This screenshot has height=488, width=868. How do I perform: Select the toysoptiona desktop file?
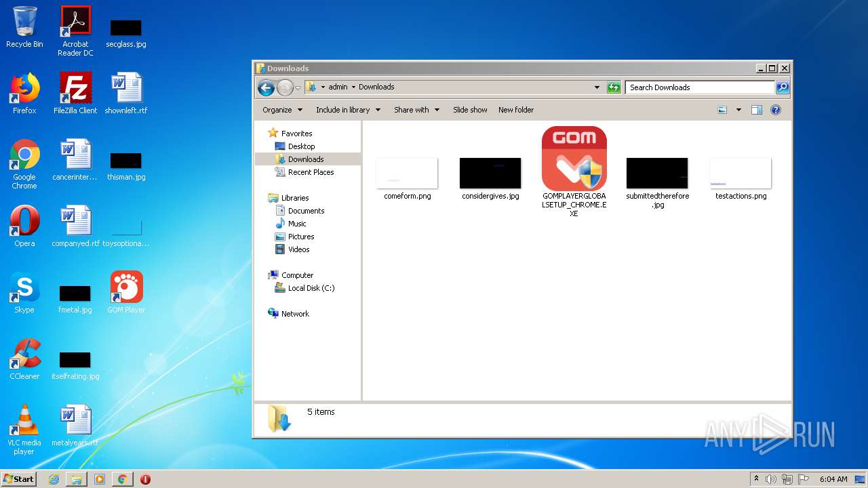(126, 234)
